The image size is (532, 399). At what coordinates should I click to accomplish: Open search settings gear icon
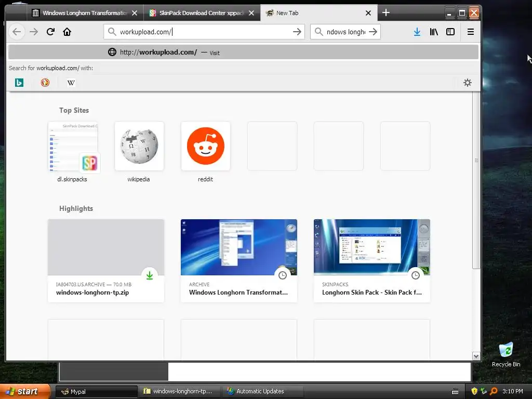pos(468,83)
